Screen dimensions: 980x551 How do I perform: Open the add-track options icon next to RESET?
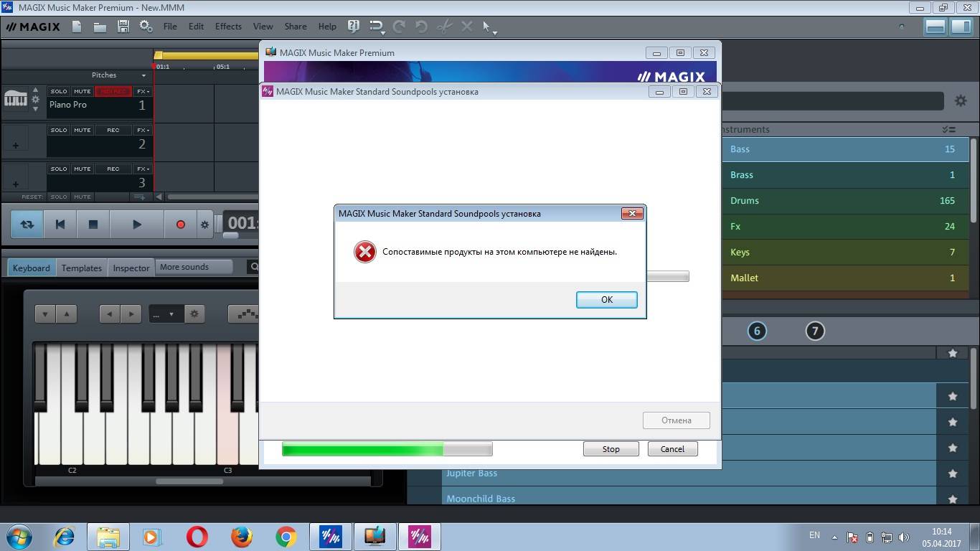point(140,197)
